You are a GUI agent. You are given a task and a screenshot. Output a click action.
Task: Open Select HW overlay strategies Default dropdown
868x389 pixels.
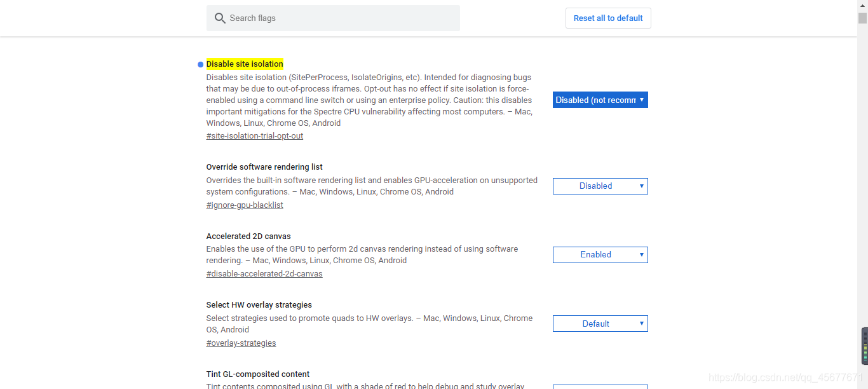pyautogui.click(x=600, y=324)
